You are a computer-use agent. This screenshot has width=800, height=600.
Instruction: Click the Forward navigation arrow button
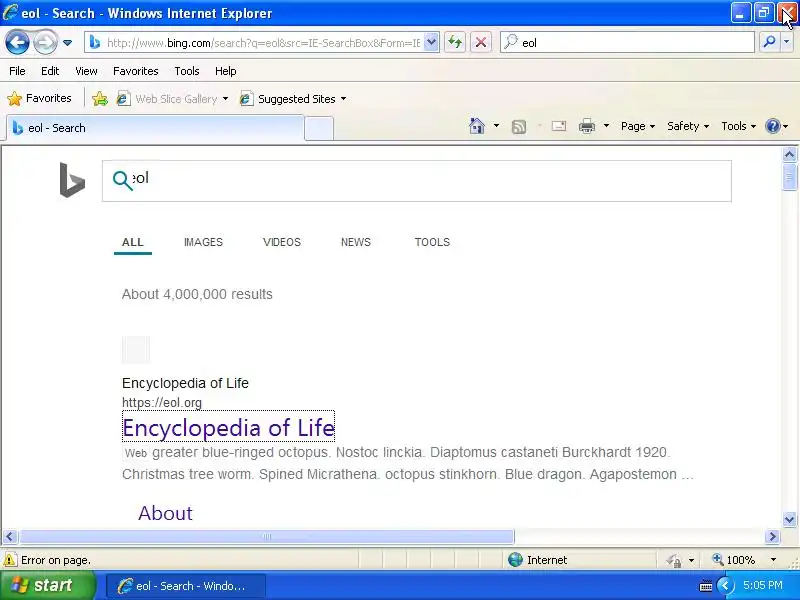pos(45,42)
